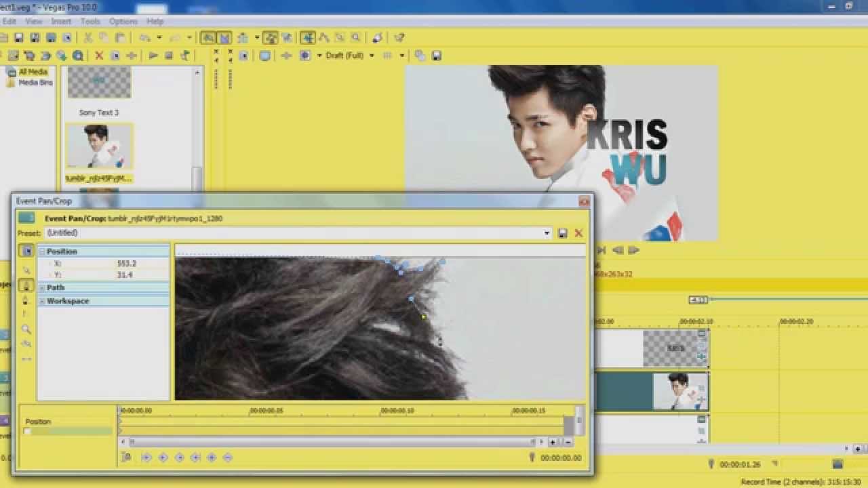Click First Keyframe button in Pan/Crop
The width and height of the screenshot is (868, 488).
coord(146,457)
